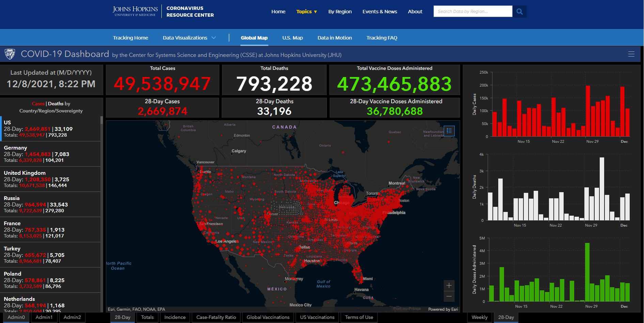This screenshot has height=323, width=644.
Task: Show the Case-Fatality Ratio map tab
Action: coord(216,317)
